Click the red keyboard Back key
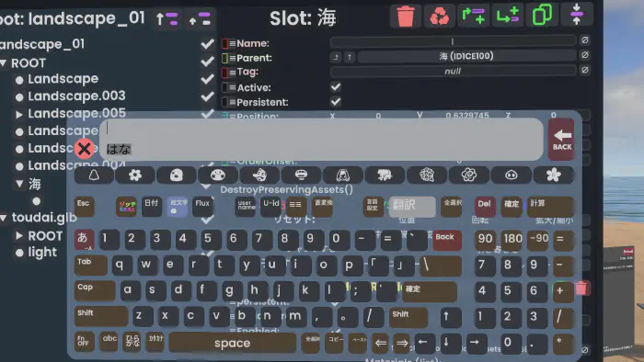Screen dimensions: 644x362 coord(447,240)
